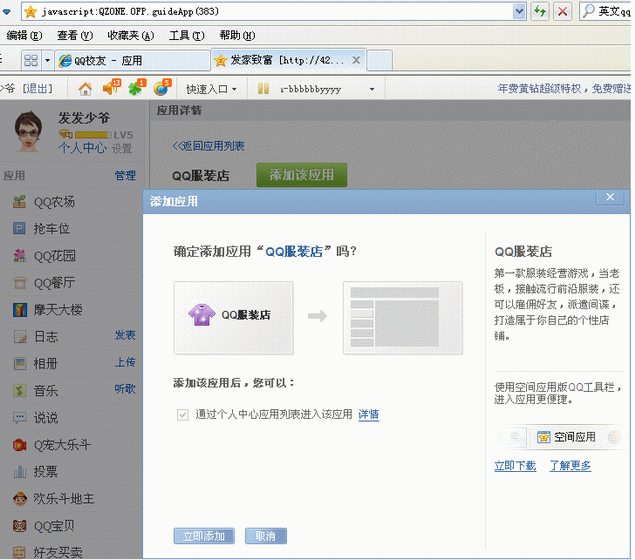Open 音乐 in the sidebar

point(46,391)
